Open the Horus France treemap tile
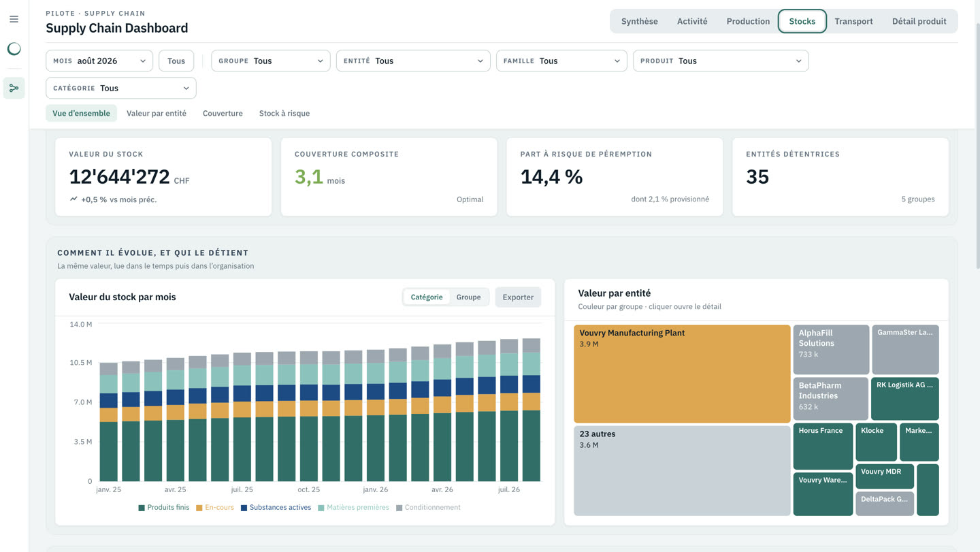 click(x=823, y=446)
